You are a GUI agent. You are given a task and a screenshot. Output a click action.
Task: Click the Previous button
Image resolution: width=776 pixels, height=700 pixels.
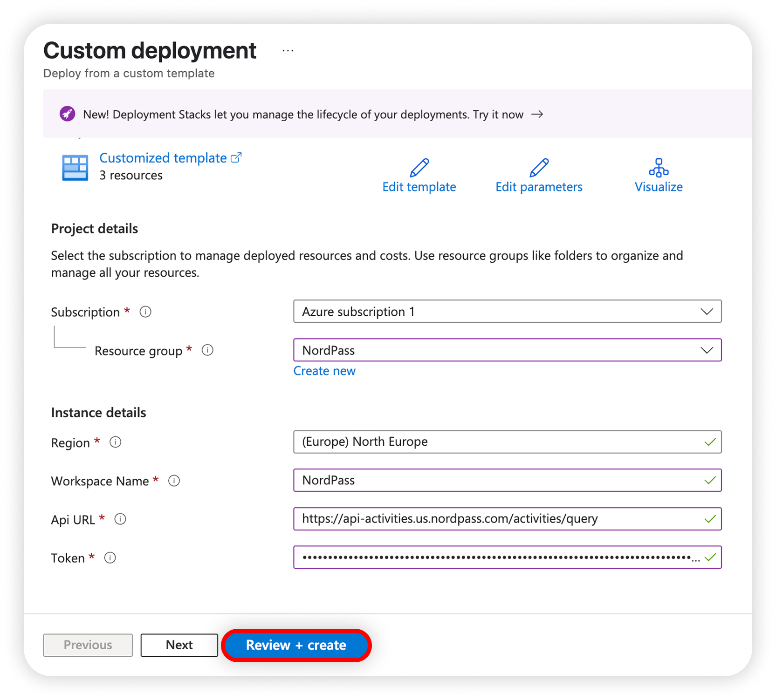tap(88, 645)
